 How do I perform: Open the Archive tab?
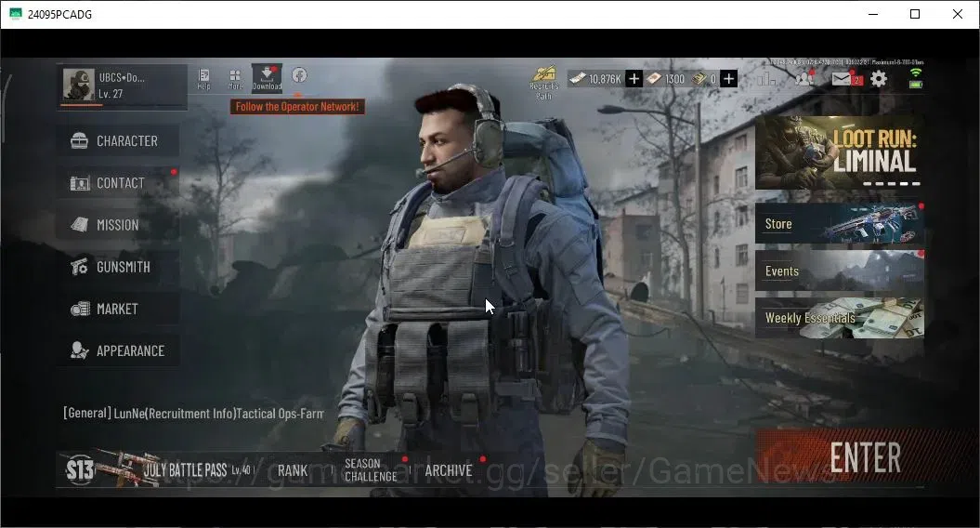(449, 470)
